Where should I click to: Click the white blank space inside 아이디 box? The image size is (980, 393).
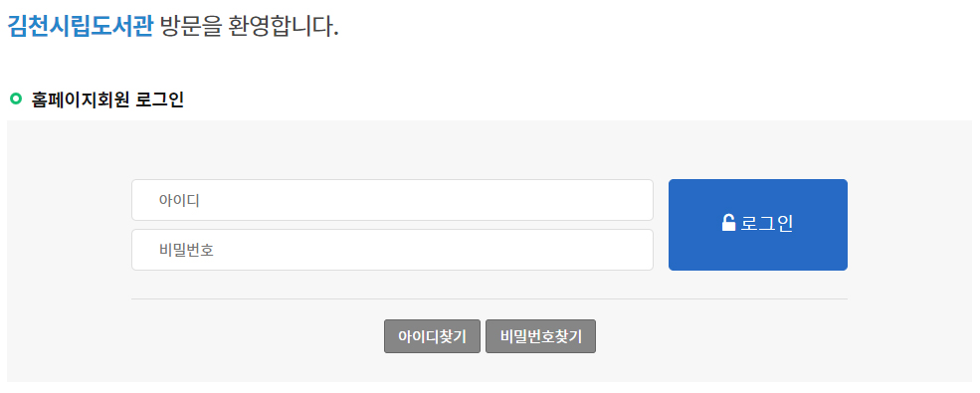coord(438,200)
